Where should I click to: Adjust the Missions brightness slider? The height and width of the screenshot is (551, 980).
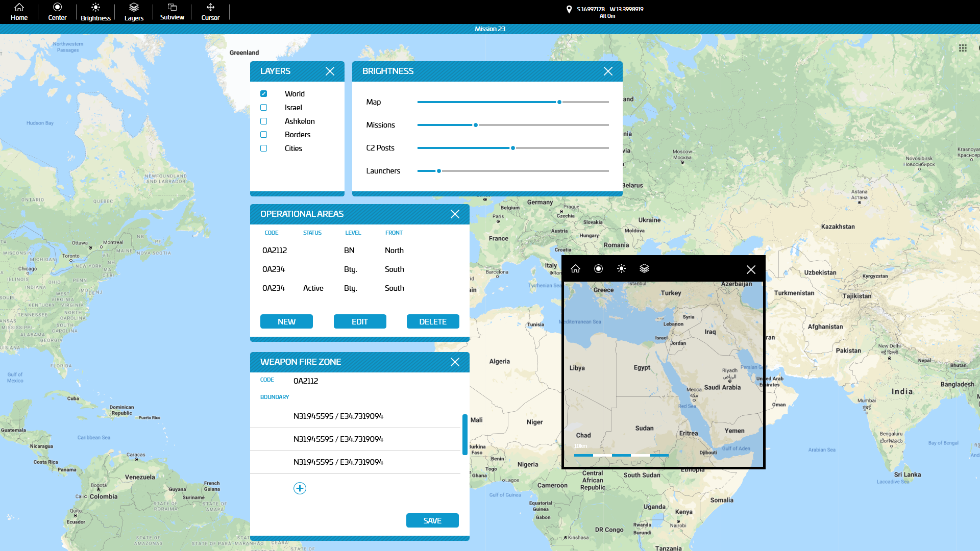click(476, 125)
